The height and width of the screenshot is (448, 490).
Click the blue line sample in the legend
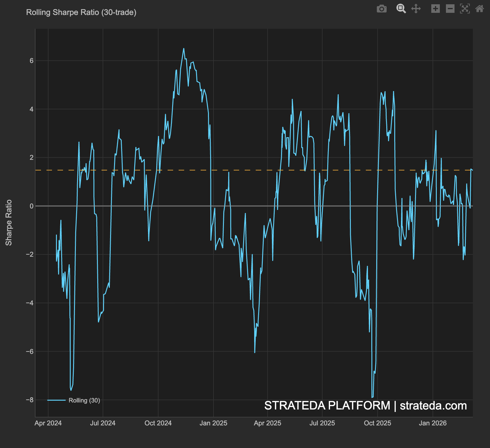pyautogui.click(x=57, y=400)
